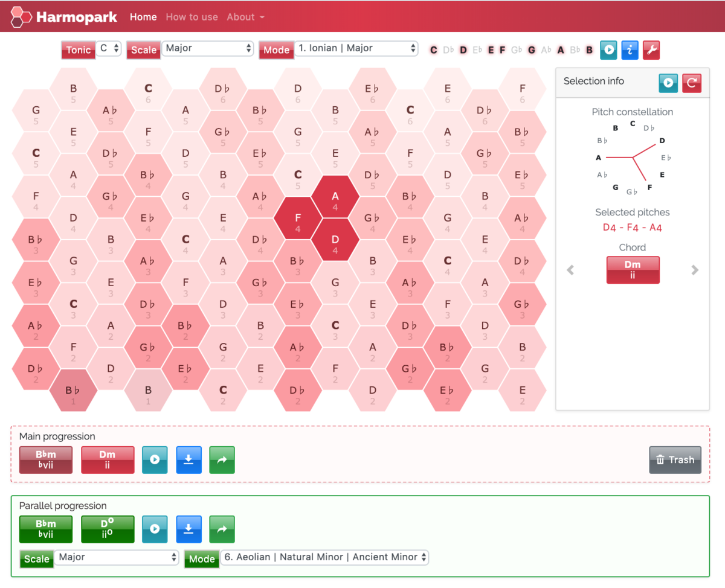Image resolution: width=725 pixels, height=588 pixels.
Task: Click note D in the top scale notes row
Action: 463,50
